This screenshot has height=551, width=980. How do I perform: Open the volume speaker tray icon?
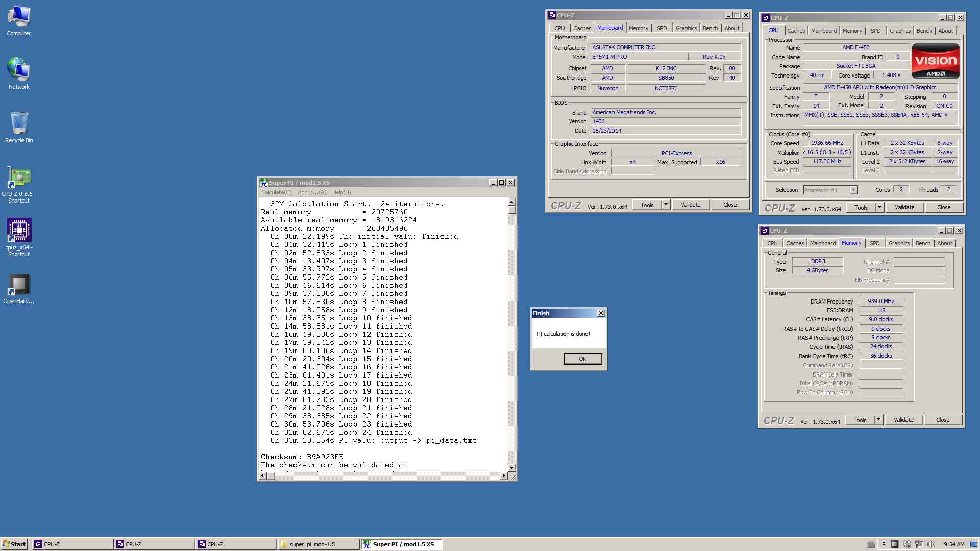pyautogui.click(x=931, y=544)
